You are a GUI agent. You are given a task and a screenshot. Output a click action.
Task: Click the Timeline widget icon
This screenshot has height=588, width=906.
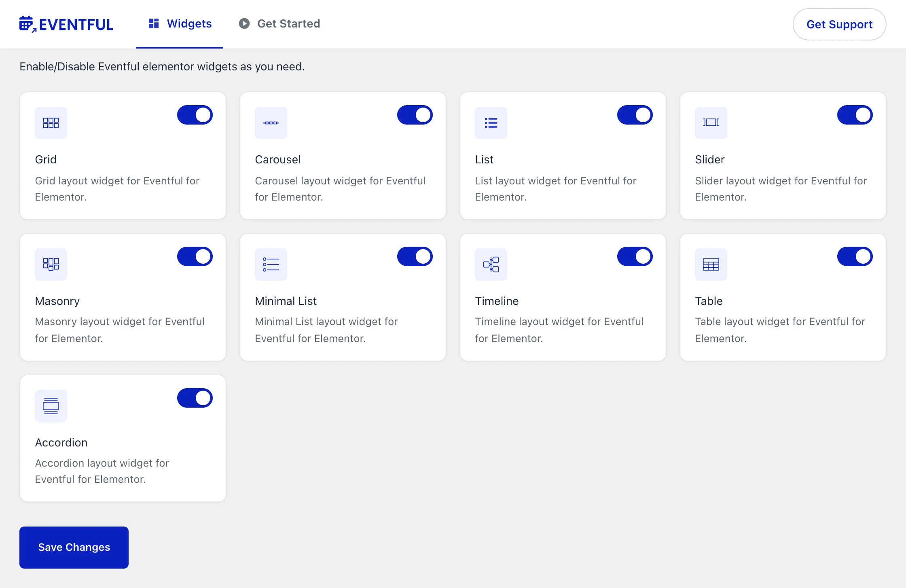point(491,264)
